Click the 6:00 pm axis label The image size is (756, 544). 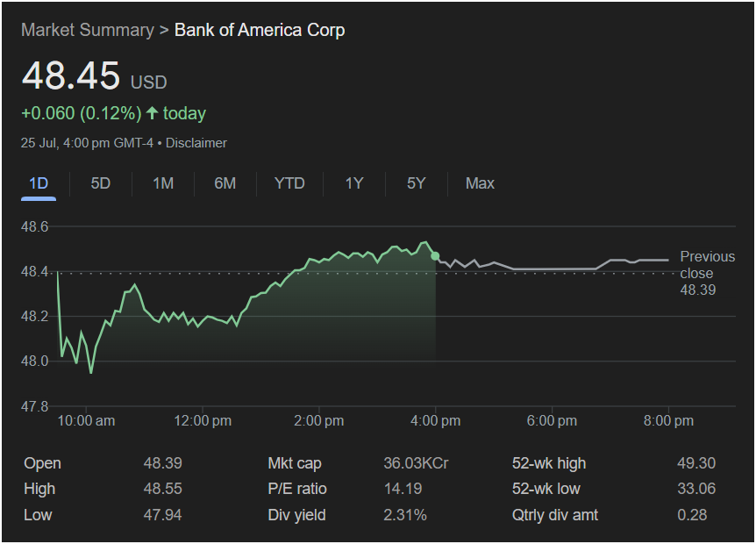pyautogui.click(x=552, y=421)
